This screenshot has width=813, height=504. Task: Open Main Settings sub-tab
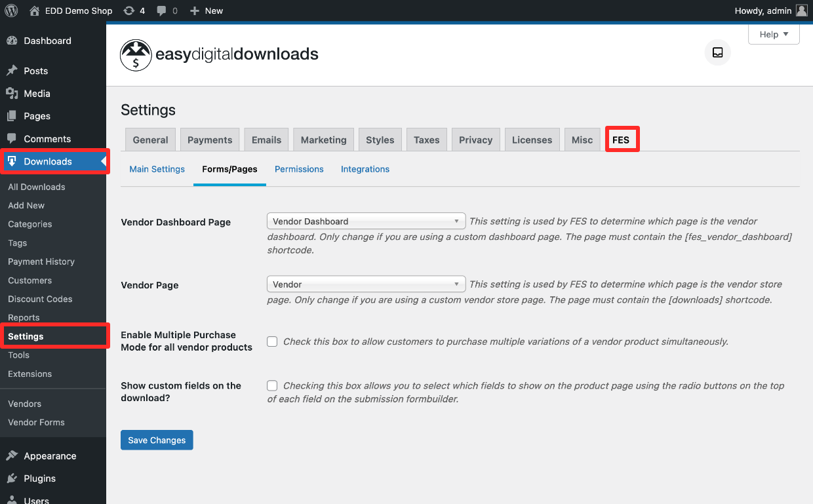point(157,169)
